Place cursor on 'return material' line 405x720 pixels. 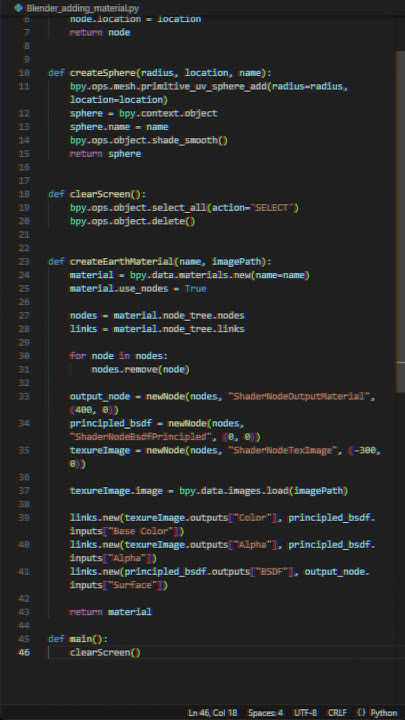(x=111, y=612)
